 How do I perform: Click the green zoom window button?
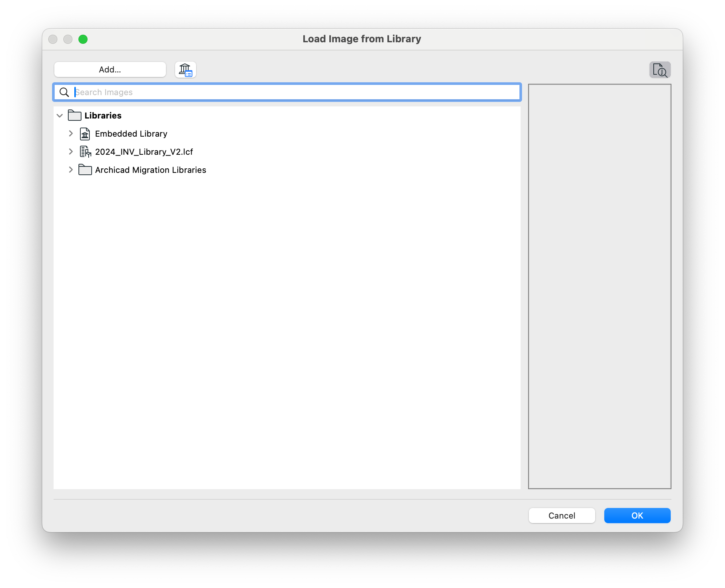coord(83,39)
